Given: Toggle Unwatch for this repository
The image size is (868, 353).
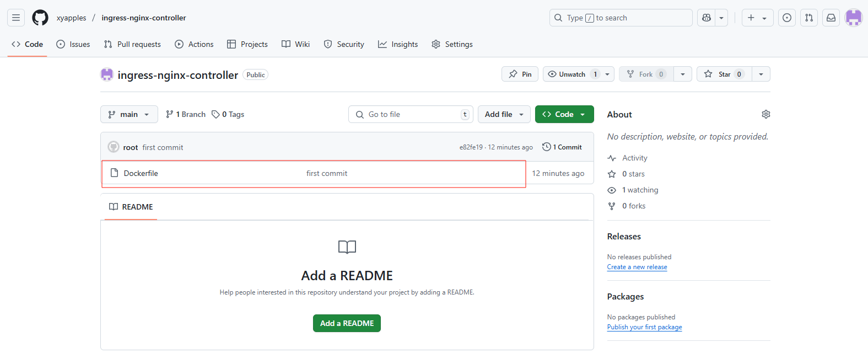Looking at the screenshot, I should [572, 74].
